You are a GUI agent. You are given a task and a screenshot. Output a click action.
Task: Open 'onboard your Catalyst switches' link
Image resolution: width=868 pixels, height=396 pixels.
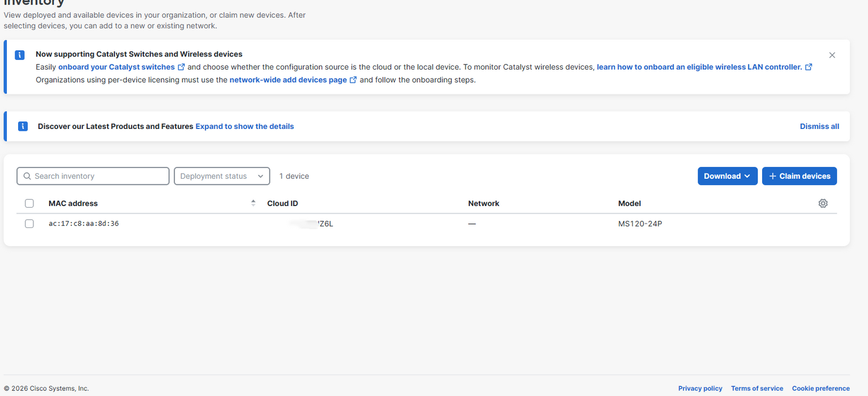pyautogui.click(x=117, y=67)
